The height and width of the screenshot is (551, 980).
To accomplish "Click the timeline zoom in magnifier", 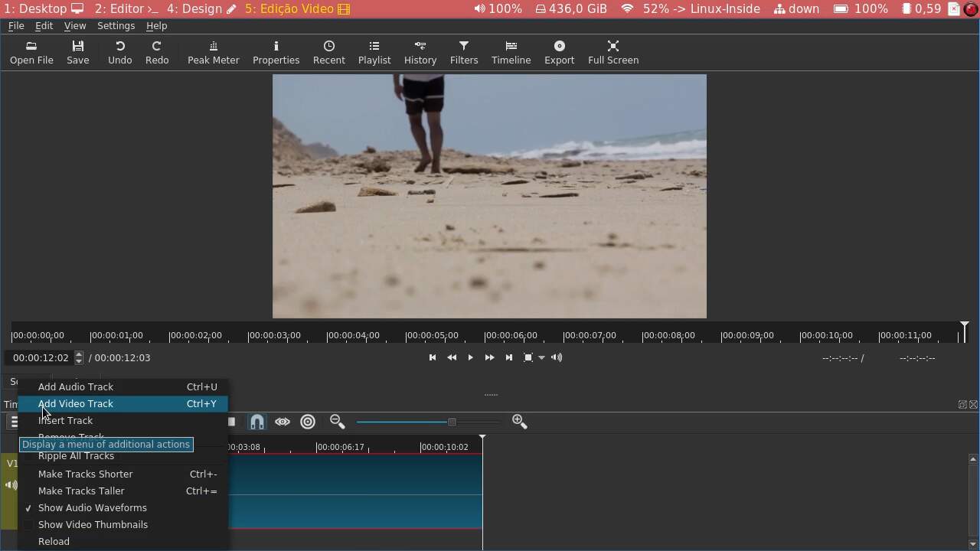I will [519, 422].
